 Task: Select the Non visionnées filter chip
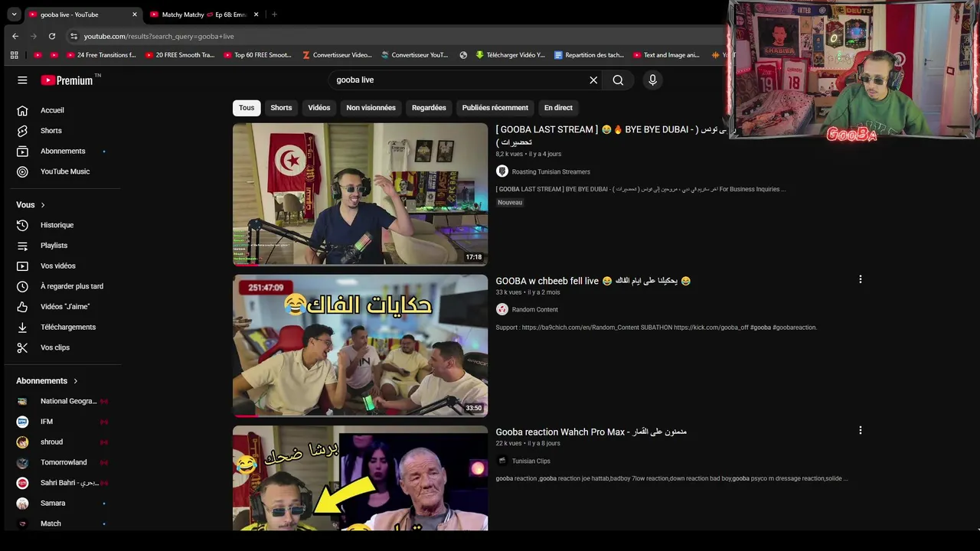coord(371,108)
